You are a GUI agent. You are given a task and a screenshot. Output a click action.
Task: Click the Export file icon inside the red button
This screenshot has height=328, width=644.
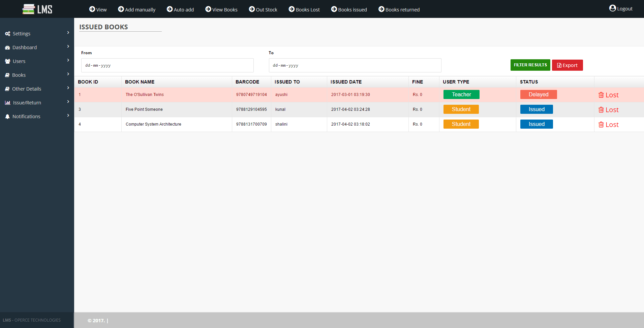pos(559,65)
